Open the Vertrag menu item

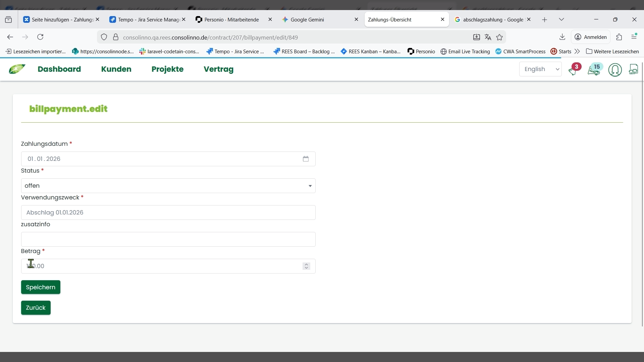(219, 69)
